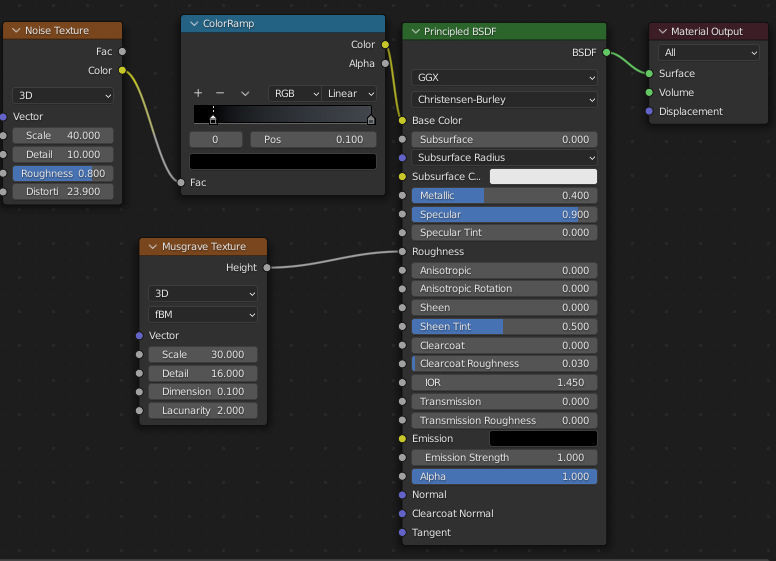Click Musgrave Lacunarity 2.000 field
This screenshot has height=561, width=776.
click(x=203, y=411)
